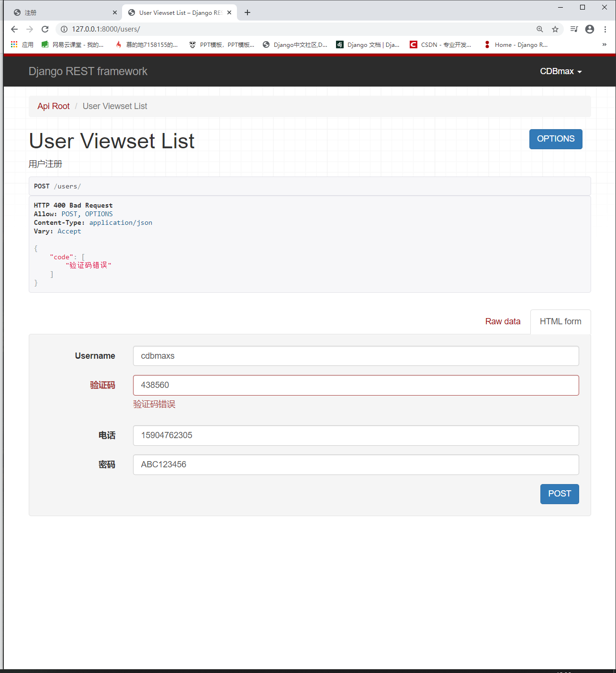Minimize the browser window

(x=560, y=7)
